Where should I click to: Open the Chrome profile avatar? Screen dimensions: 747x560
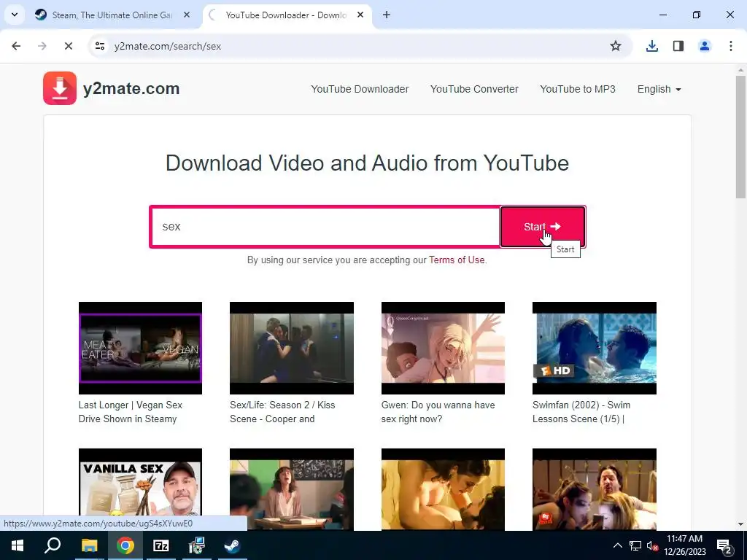(705, 46)
